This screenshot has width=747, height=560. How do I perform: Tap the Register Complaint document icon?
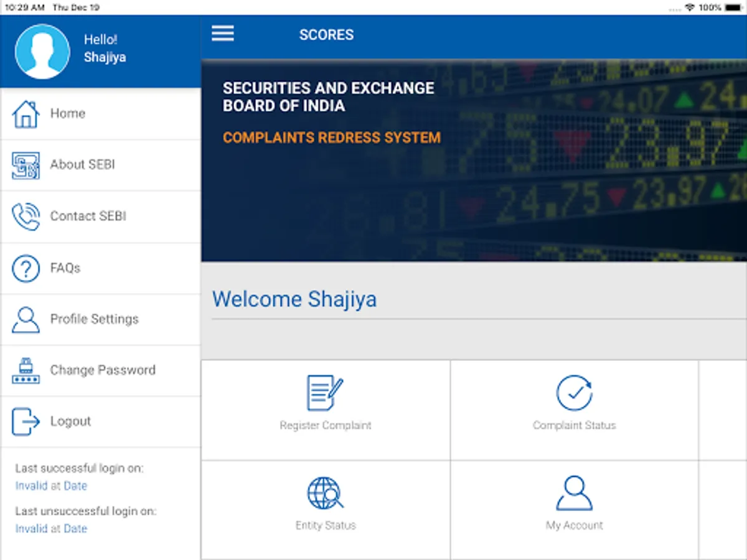click(325, 393)
